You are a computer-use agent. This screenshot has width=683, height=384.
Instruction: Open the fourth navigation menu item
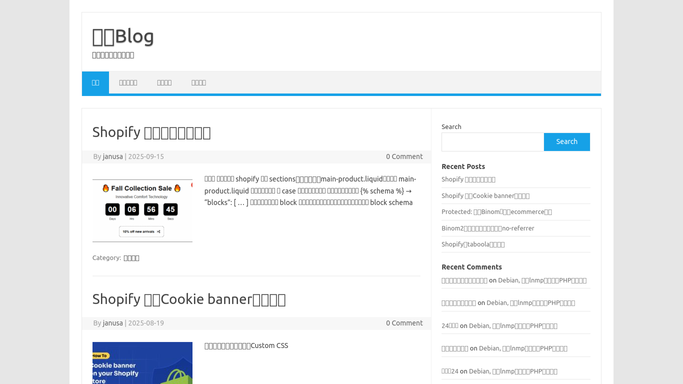click(x=199, y=83)
